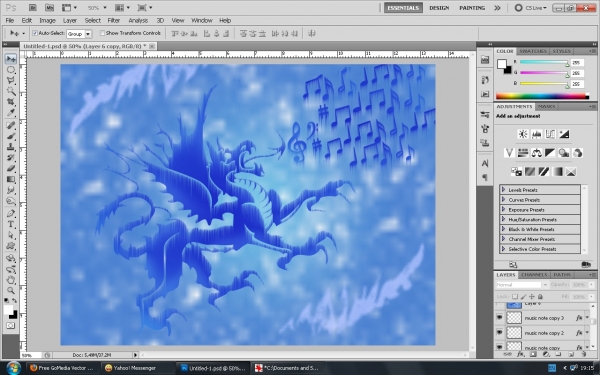The width and height of the screenshot is (600, 375).
Task: Add a Brightness/Contrast adjustment
Action: [x=522, y=134]
